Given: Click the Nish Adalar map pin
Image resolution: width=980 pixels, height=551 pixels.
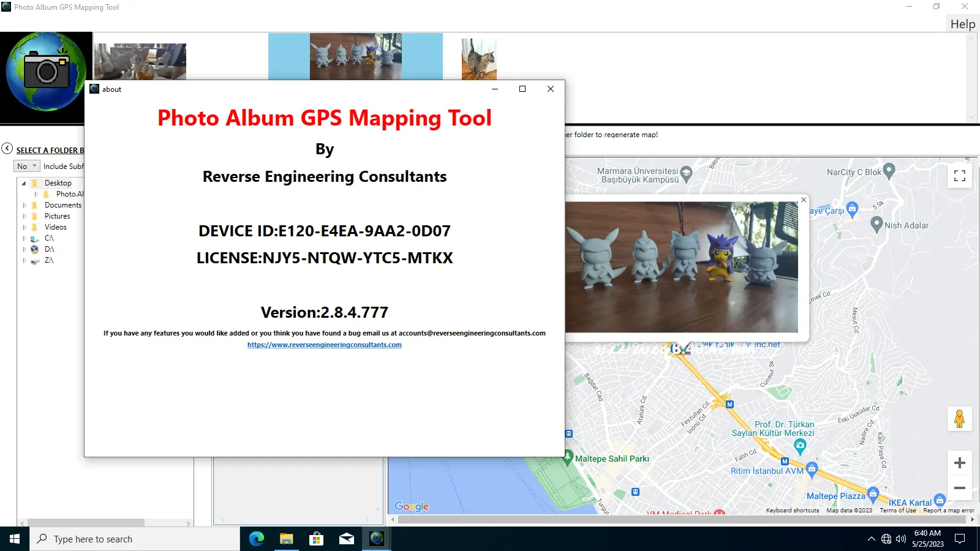Looking at the screenshot, I should click(876, 224).
